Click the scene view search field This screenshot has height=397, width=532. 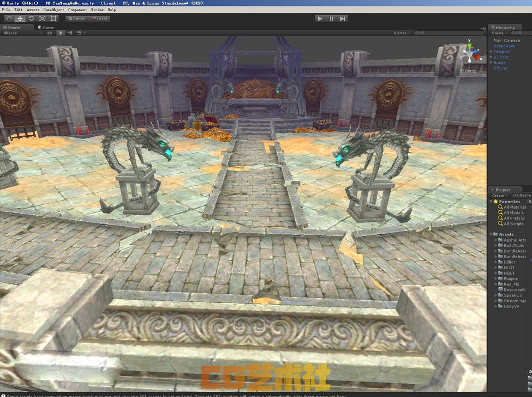tap(449, 33)
